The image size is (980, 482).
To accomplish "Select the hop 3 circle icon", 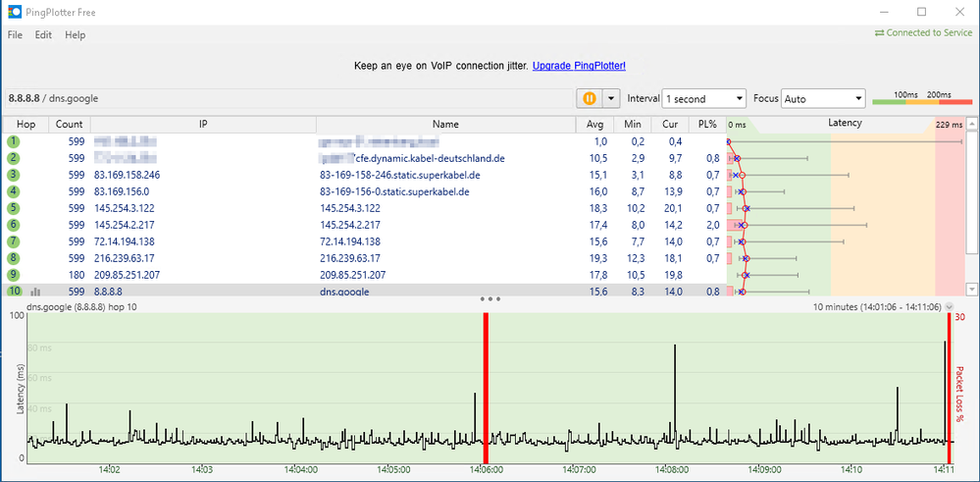I will point(13,175).
